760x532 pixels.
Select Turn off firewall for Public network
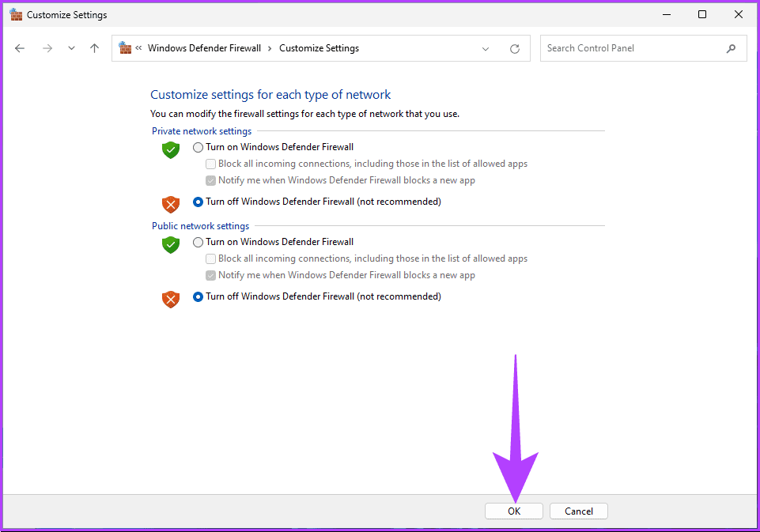(198, 296)
